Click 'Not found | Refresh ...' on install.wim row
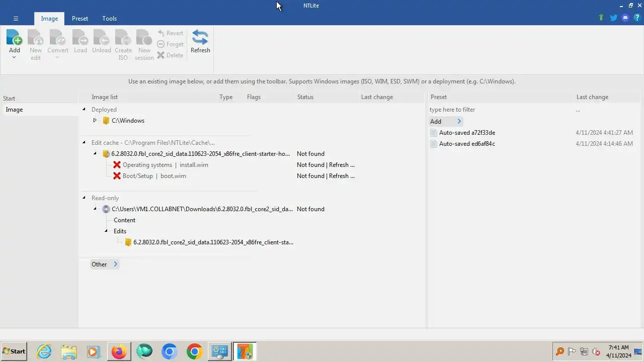The width and height of the screenshot is (644, 362). click(x=326, y=165)
